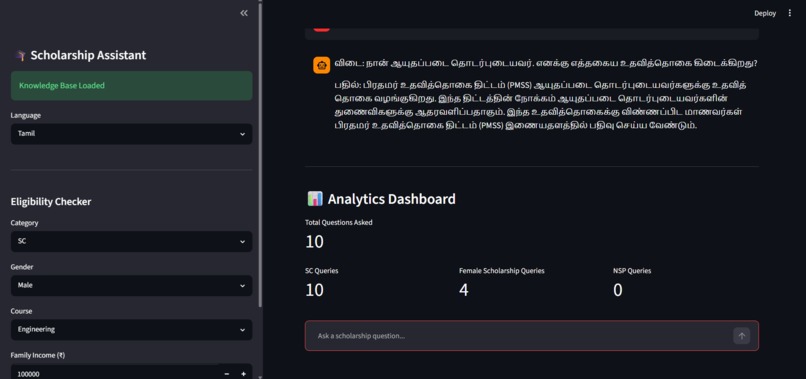806x379 pixels.
Task: Click the Knowledge Base Loaded banner
Action: click(131, 86)
